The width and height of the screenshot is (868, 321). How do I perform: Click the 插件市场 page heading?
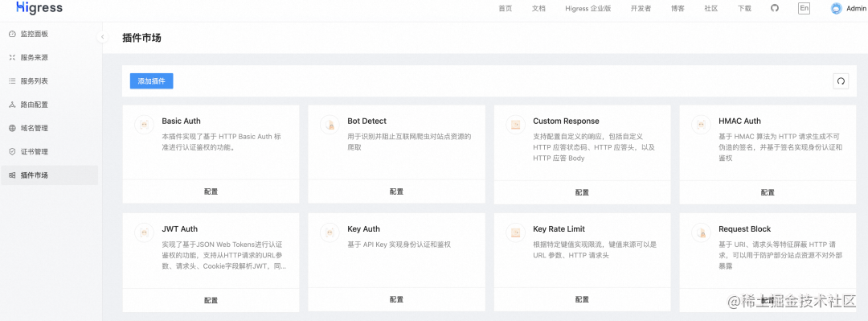(141, 39)
